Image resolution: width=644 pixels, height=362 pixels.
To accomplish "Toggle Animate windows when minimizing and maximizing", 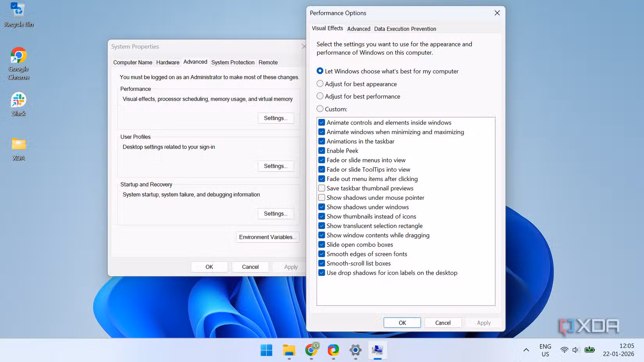I will click(322, 132).
